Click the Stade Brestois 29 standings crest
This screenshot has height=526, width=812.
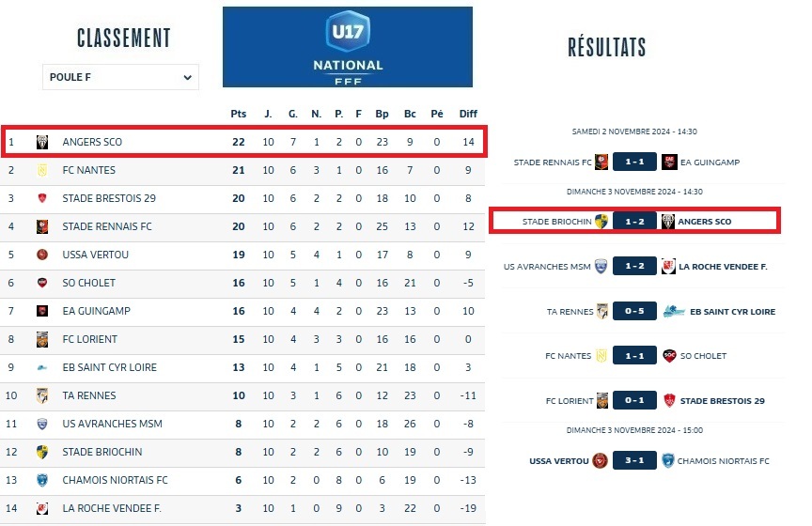[42, 198]
